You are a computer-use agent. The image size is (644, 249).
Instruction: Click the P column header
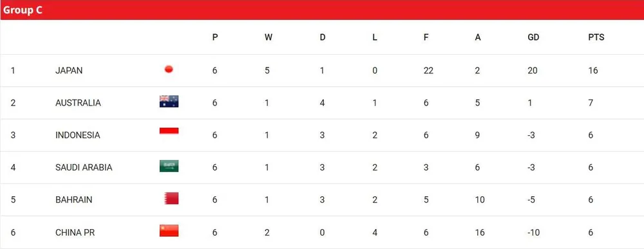click(x=215, y=37)
